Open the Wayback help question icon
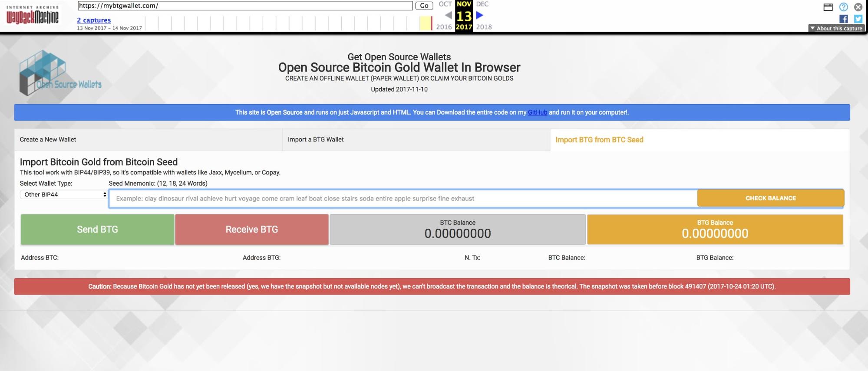Viewport: 868px width, 371px height. coord(843,7)
